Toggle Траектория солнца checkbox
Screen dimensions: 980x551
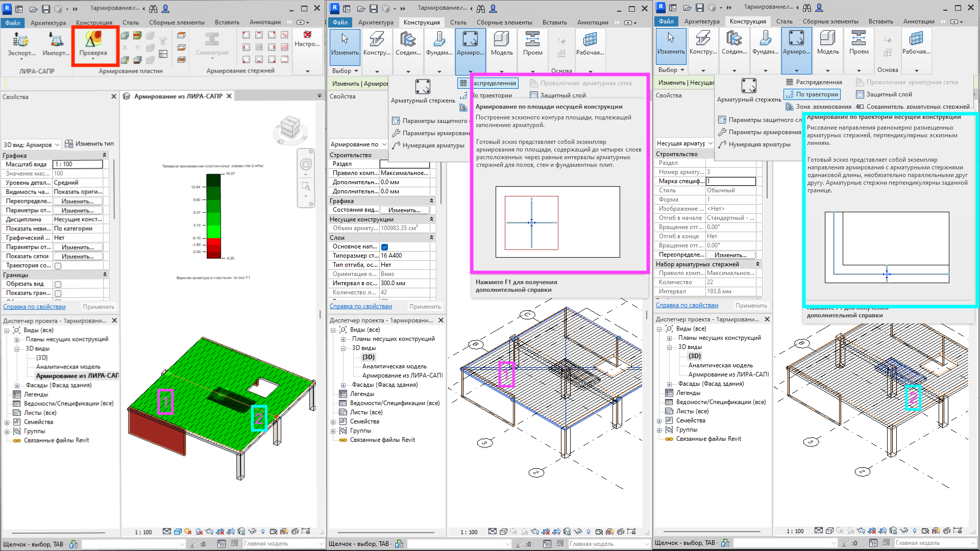click(x=58, y=266)
